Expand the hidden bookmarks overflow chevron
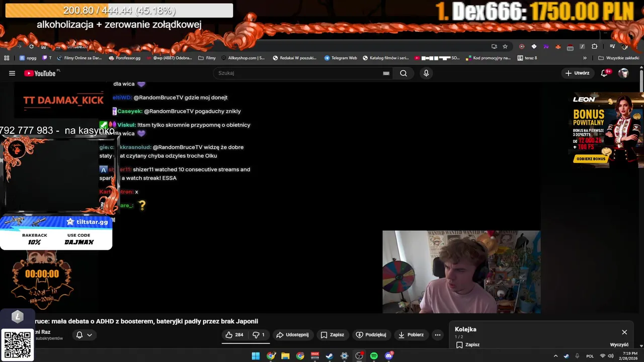644x362 pixels. (585, 58)
